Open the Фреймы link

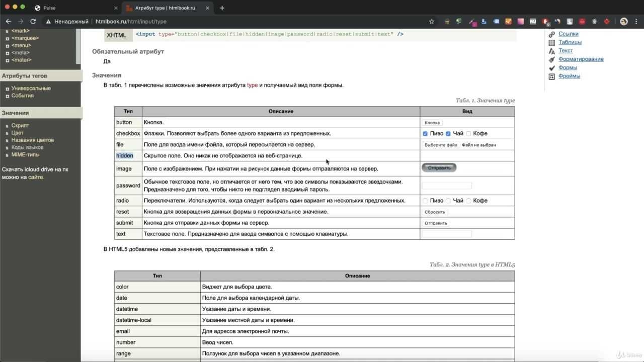tap(569, 76)
